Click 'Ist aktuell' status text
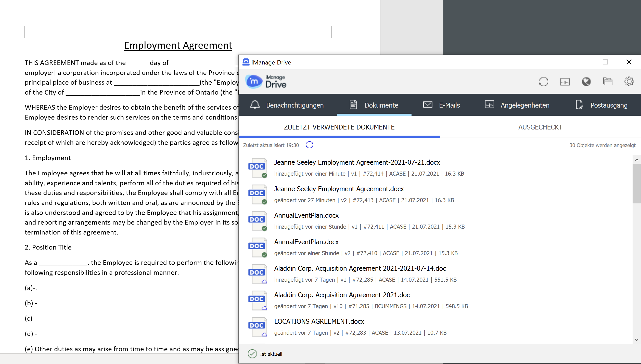The image size is (641, 364). [271, 354]
